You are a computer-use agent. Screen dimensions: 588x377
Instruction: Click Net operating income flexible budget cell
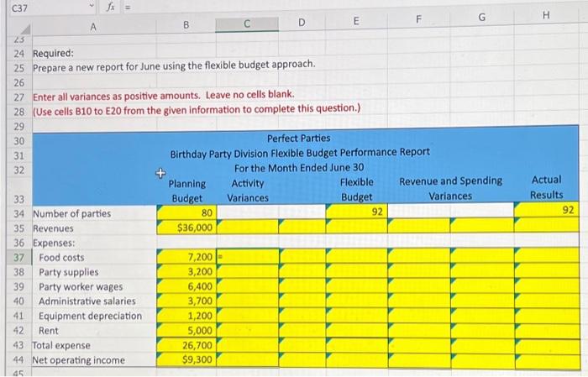tap(357, 359)
